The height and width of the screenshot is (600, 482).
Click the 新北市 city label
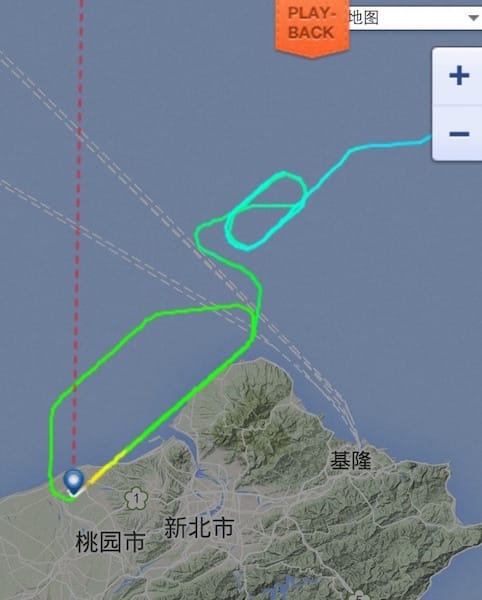click(199, 527)
